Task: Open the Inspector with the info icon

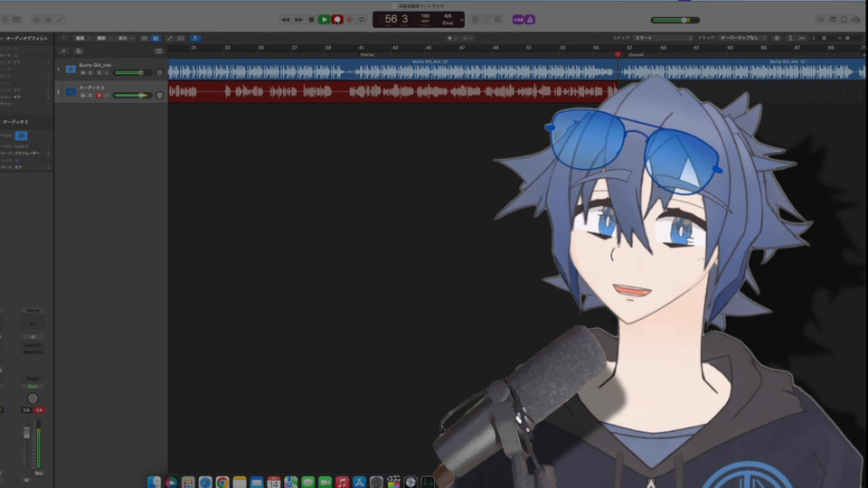Action: (x=5, y=19)
